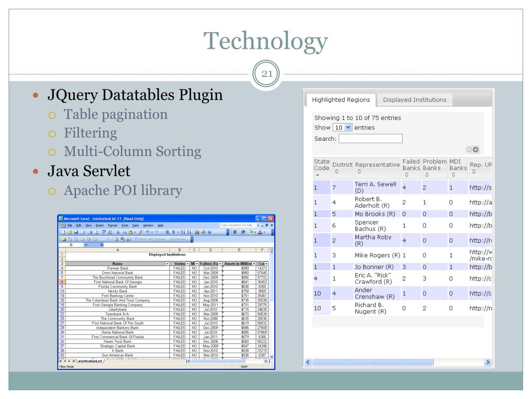The image size is (532, 399).
Task: Click the Excel window title bar icon
Action: 61,219
